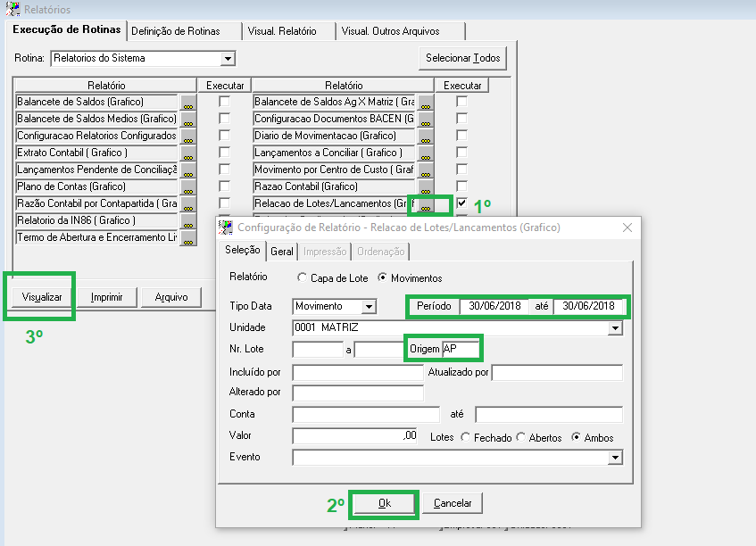Open config button for Razao Contabil (Grafico)

pos(425,186)
